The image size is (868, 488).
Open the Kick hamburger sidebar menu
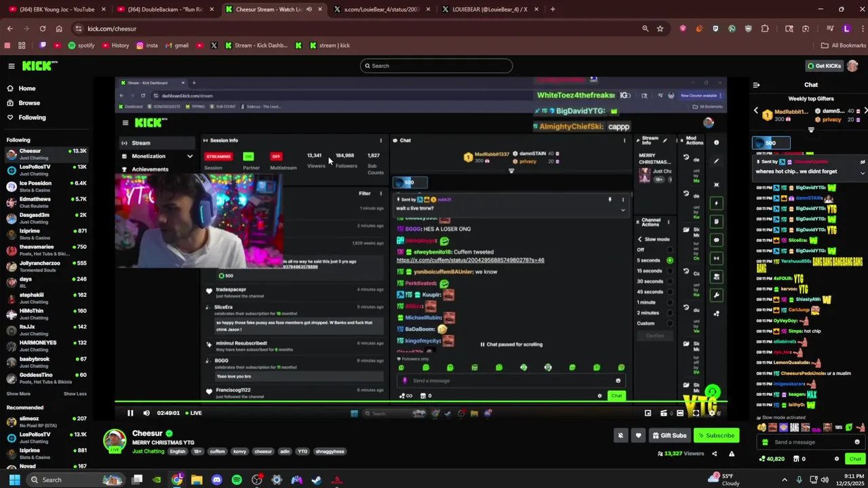(12, 66)
